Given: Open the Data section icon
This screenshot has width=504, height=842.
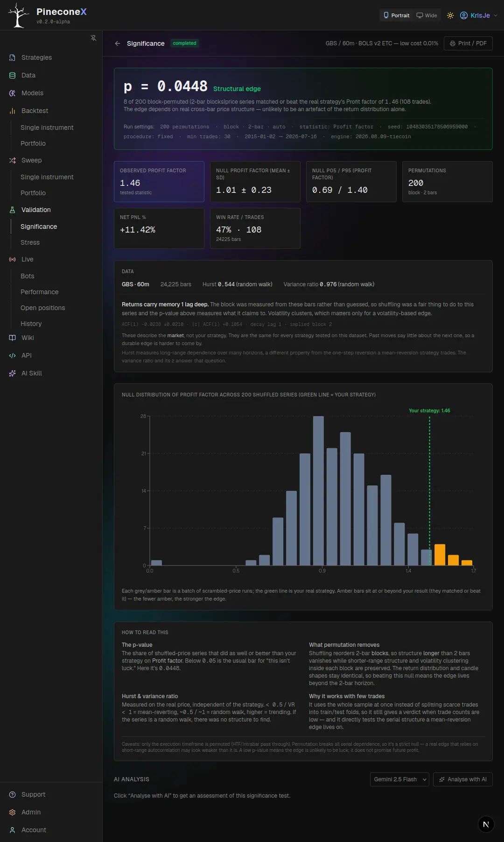Looking at the screenshot, I should pyautogui.click(x=13, y=75).
